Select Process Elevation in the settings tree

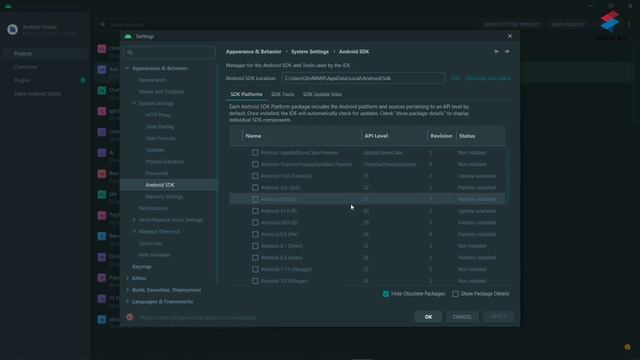tap(164, 162)
